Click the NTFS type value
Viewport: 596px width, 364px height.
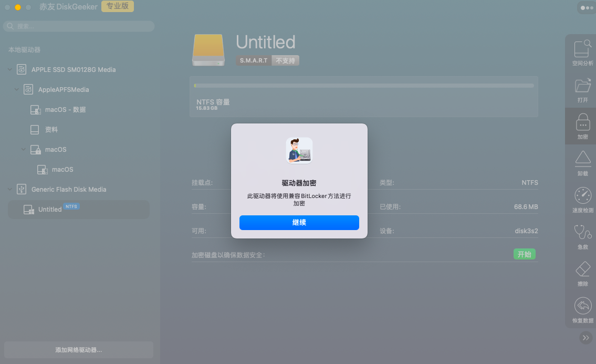pos(530,183)
